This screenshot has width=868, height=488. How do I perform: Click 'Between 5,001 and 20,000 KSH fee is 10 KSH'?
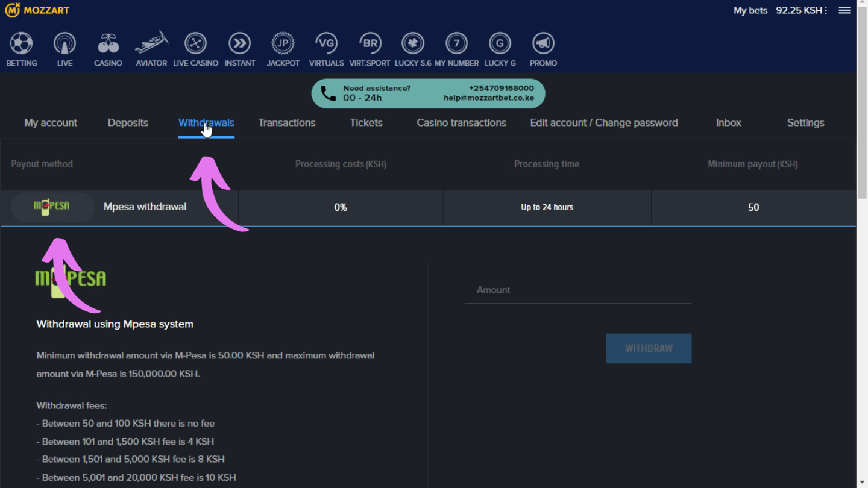[136, 478]
